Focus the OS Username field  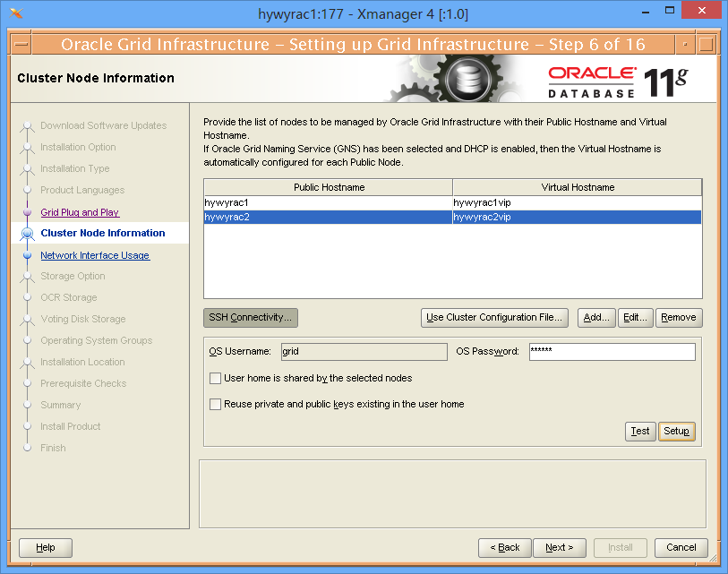364,352
